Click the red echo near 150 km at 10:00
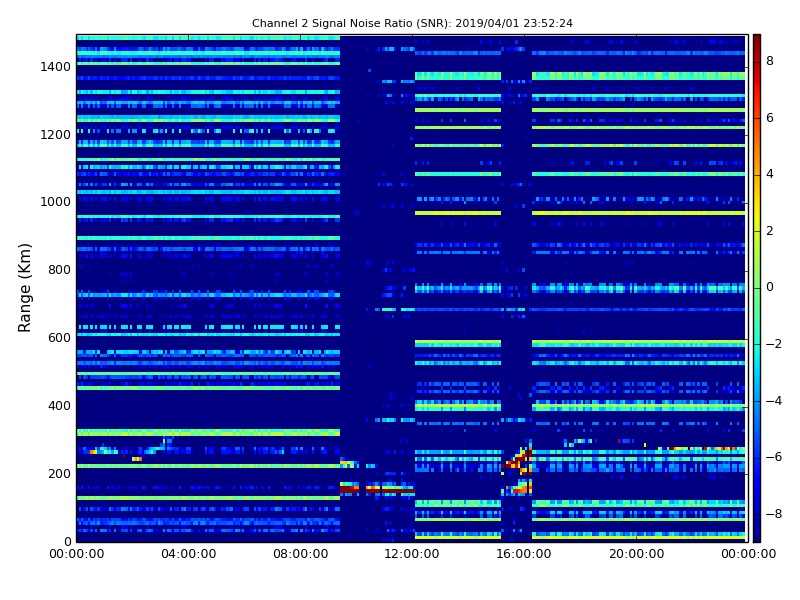 pyautogui.click(x=349, y=489)
